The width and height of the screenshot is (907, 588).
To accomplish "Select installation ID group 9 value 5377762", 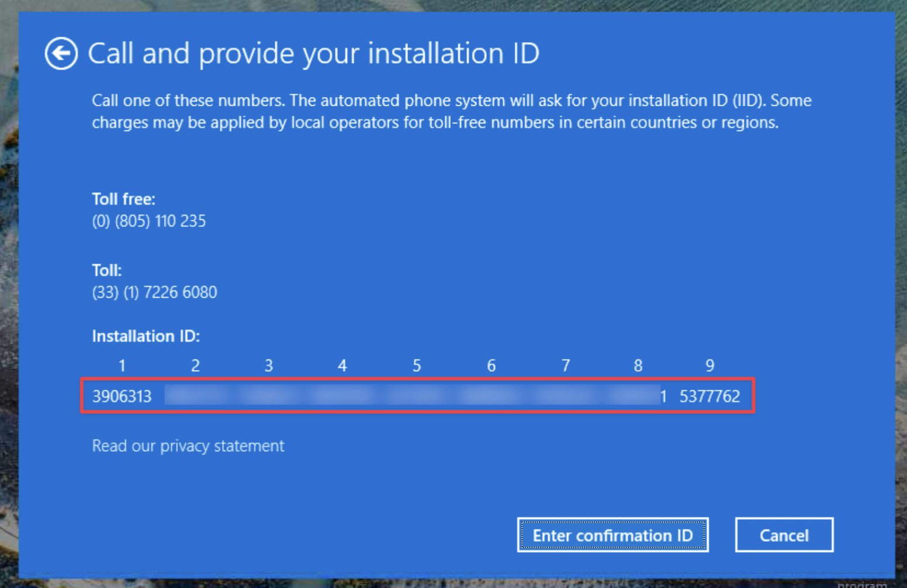I will pos(710,396).
